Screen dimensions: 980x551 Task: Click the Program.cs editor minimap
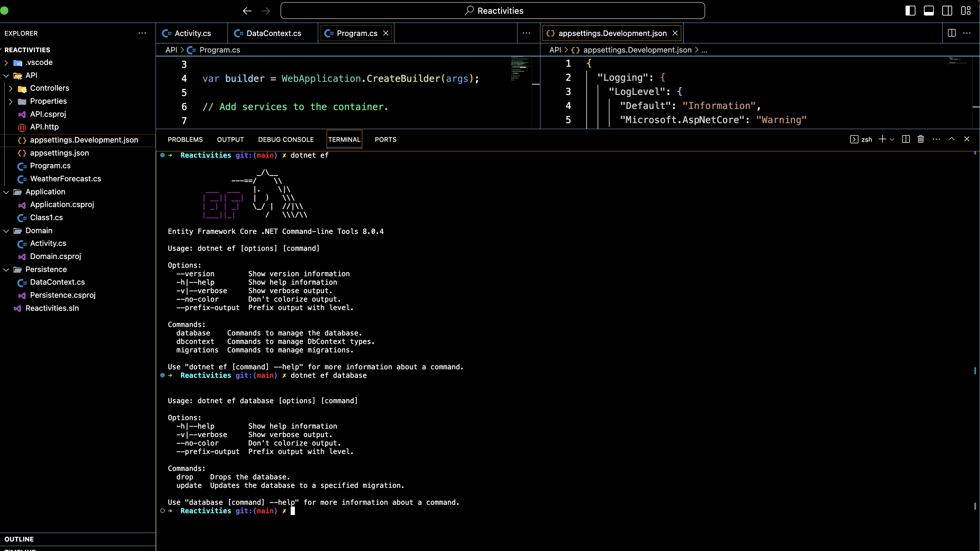[x=520, y=68]
